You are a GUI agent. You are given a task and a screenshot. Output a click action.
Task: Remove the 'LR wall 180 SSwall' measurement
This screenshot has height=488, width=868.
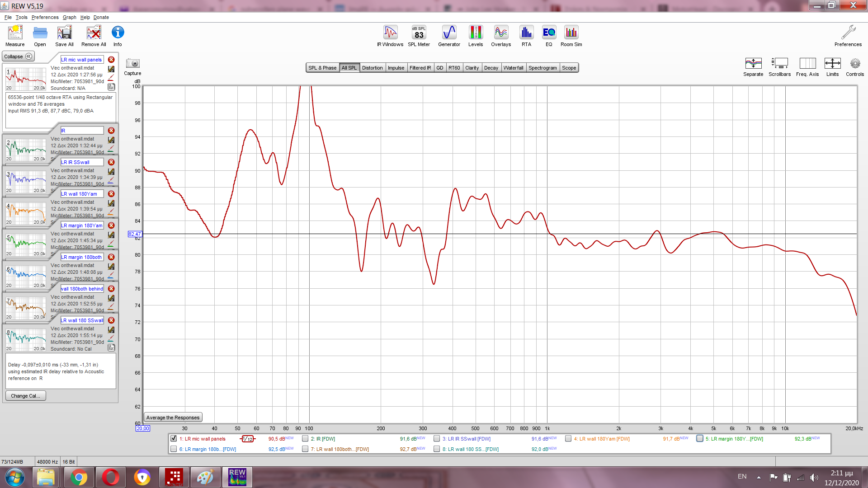pyautogui.click(x=111, y=320)
